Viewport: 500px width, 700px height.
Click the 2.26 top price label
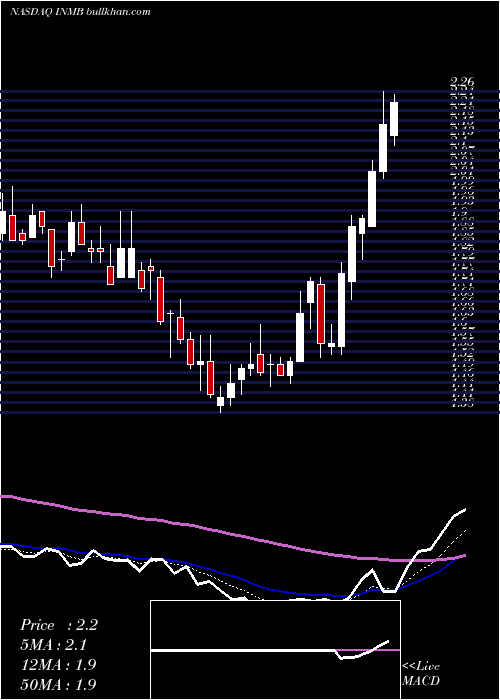coord(462,82)
